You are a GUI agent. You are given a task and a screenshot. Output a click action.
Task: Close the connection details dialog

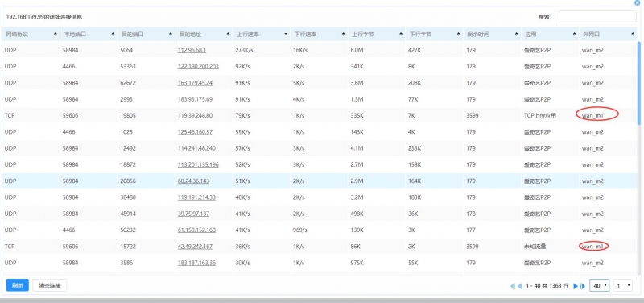click(x=637, y=2)
